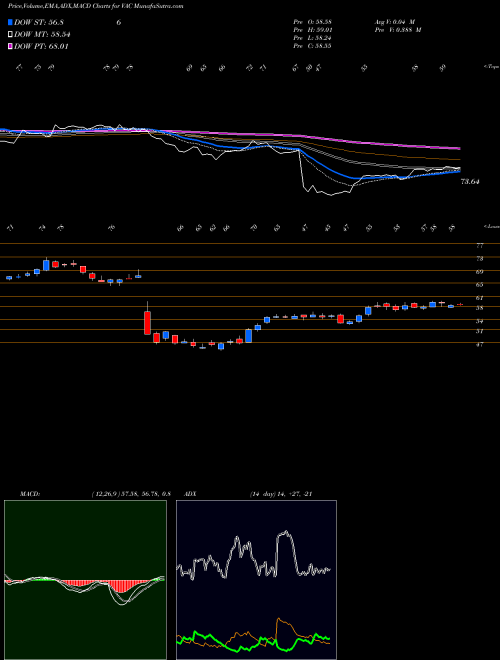Click the 'Pre C: 58.55' close value

(313, 46)
